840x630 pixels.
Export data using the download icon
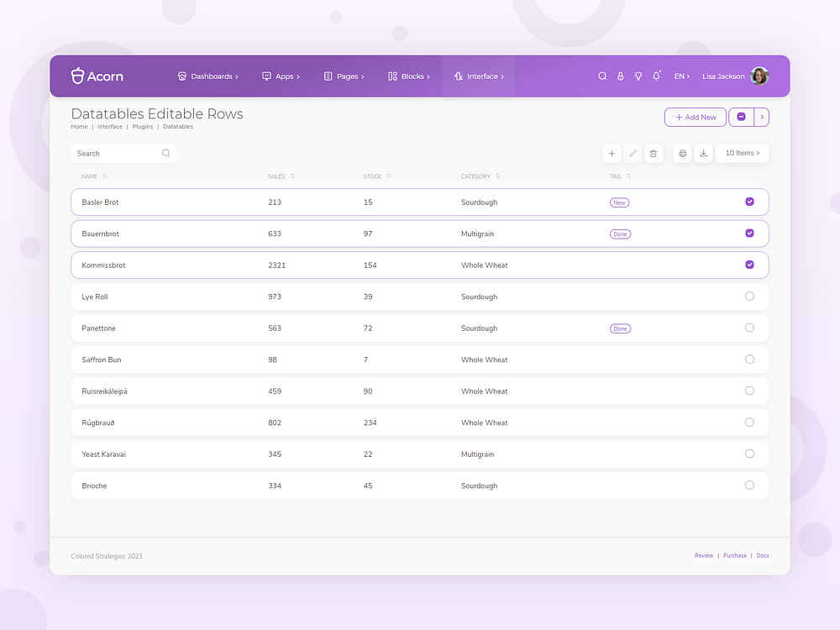(x=704, y=153)
